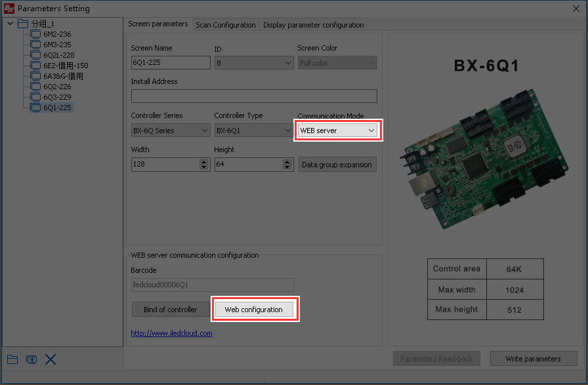This screenshot has height=385, width=588.
Task: Click the Write parameters button
Action: (534, 359)
